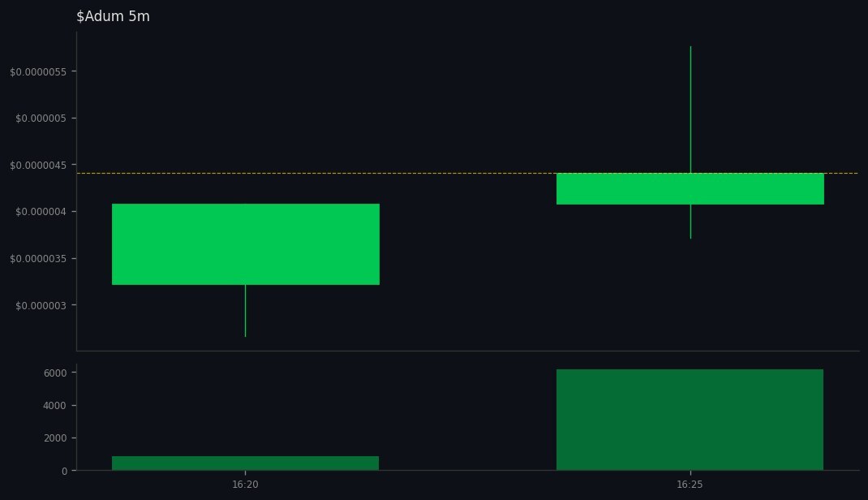Click the 16:25 time axis label
Image resolution: width=868 pixels, height=500 pixels.
pos(690,485)
